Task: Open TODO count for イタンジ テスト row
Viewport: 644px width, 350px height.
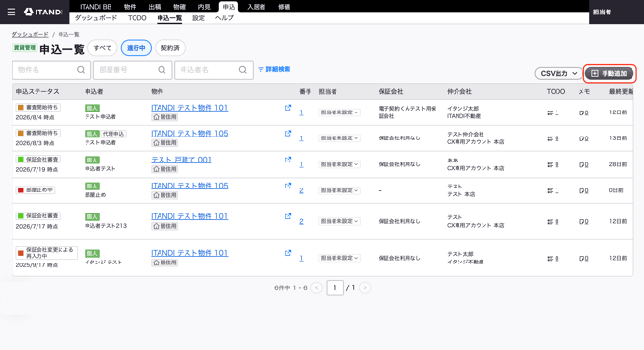Action: pos(553,258)
